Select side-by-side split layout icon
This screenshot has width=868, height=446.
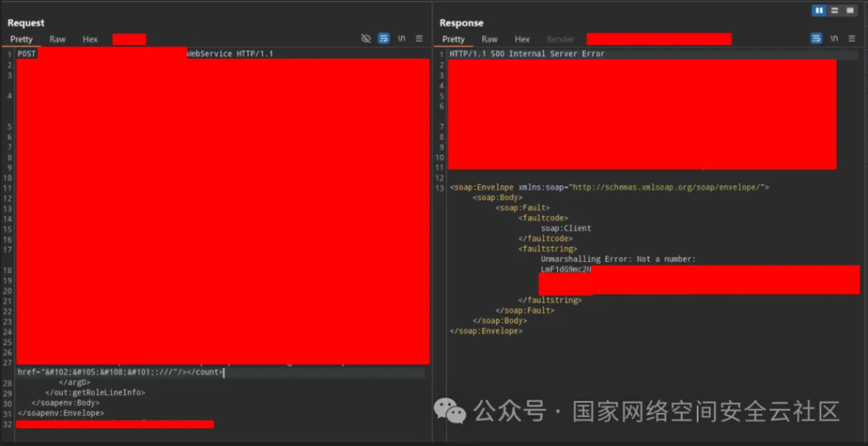pos(819,10)
